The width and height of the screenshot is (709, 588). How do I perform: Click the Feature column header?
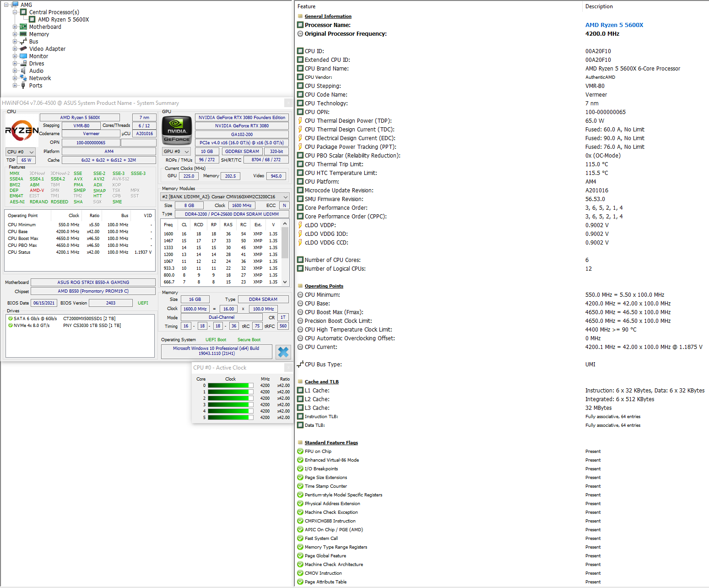point(307,6)
